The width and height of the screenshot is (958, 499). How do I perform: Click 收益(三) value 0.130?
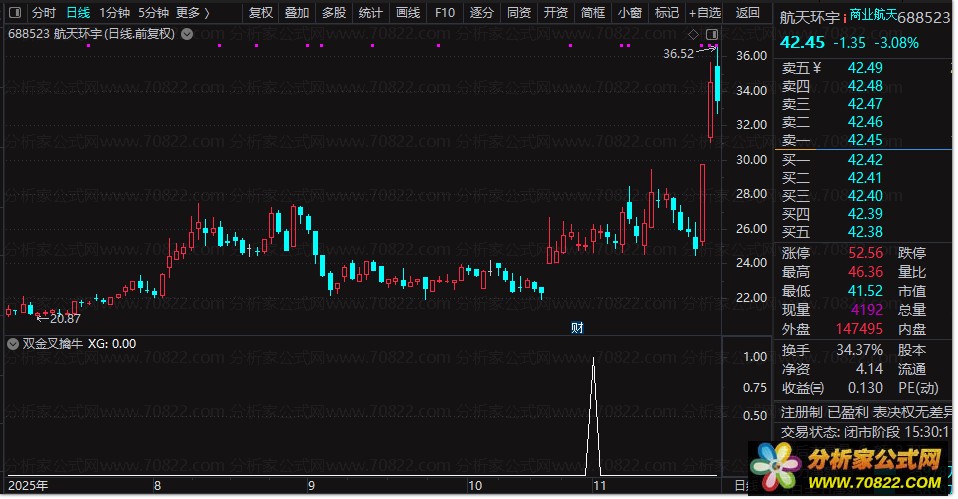(865, 388)
